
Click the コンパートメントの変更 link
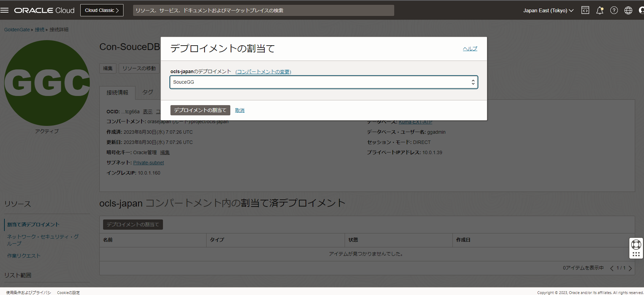coord(263,71)
